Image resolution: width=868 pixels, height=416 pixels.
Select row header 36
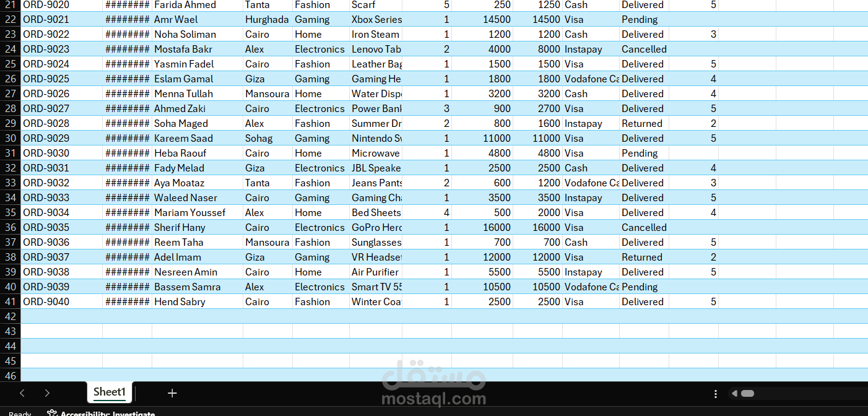coord(10,227)
